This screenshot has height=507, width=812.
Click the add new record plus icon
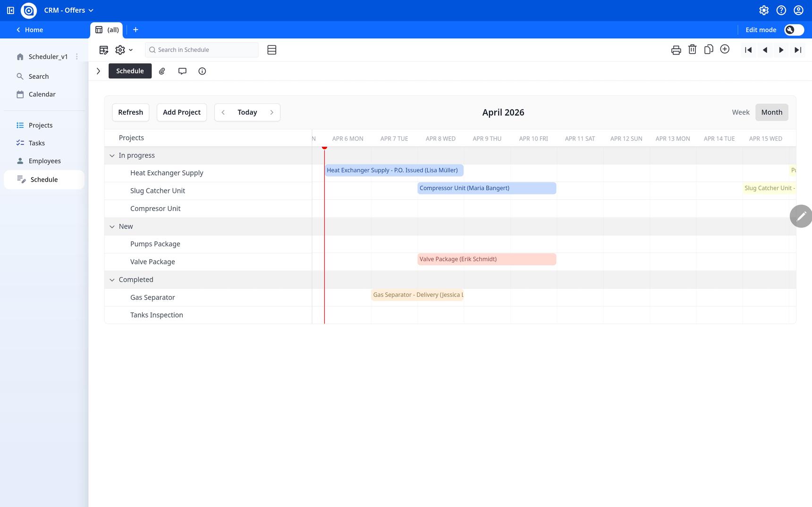point(725,50)
